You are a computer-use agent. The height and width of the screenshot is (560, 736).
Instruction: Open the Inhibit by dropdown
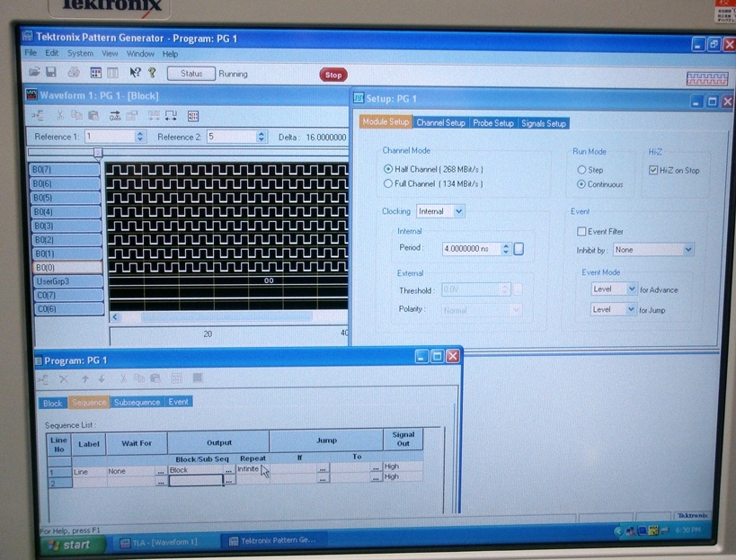pos(687,249)
